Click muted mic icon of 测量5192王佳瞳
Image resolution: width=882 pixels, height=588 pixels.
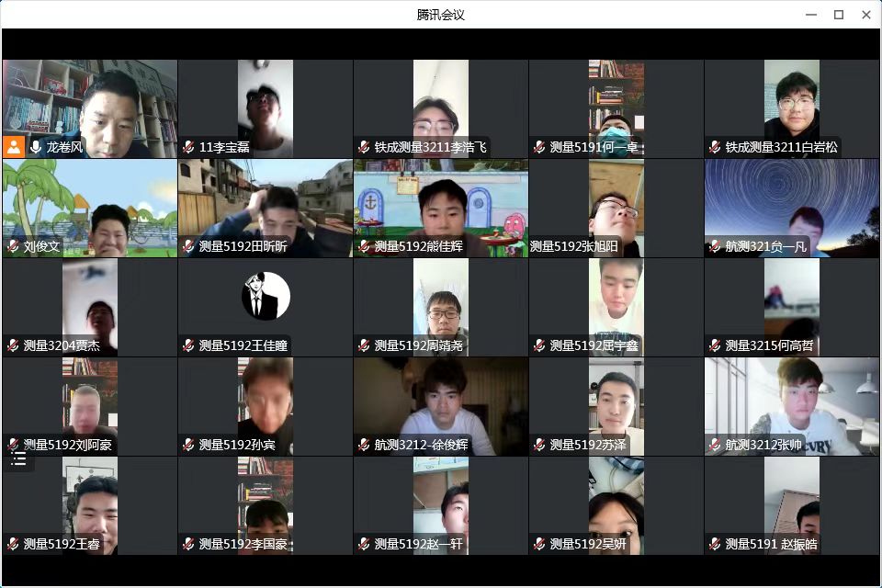pos(188,345)
